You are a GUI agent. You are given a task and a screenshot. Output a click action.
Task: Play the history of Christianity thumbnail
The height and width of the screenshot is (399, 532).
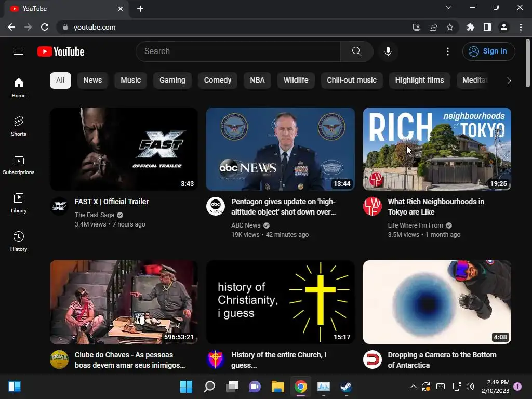(280, 302)
